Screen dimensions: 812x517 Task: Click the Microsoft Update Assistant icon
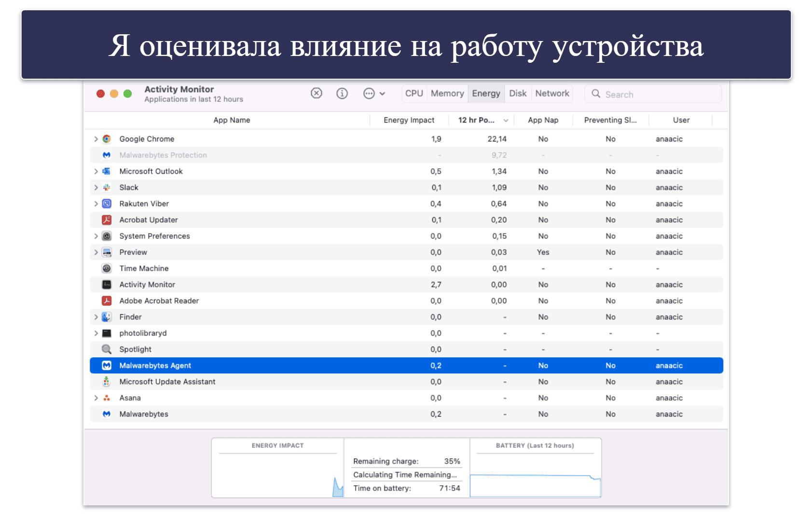tap(107, 382)
